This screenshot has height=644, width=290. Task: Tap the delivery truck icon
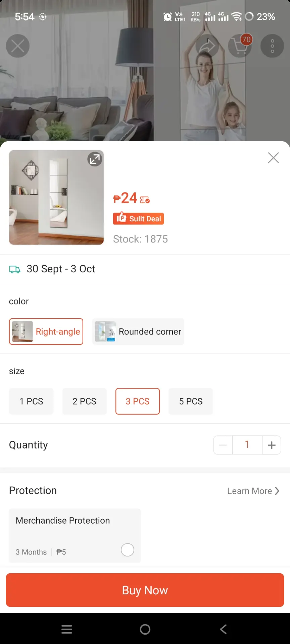pos(15,269)
